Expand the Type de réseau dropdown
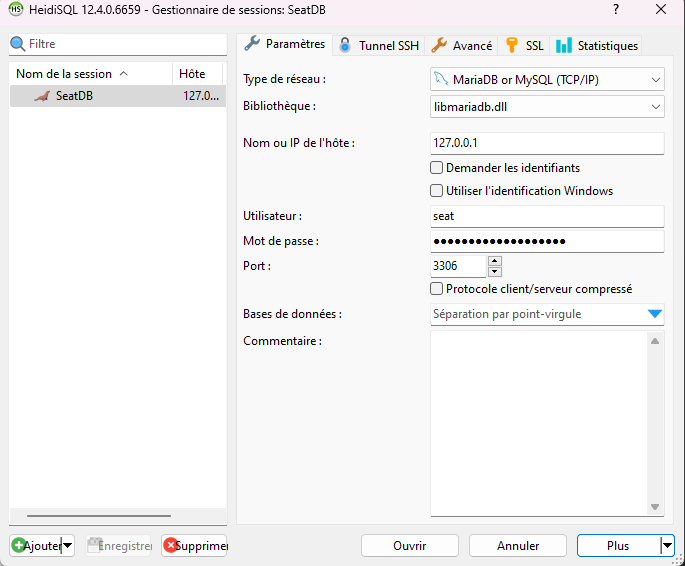 pos(655,80)
